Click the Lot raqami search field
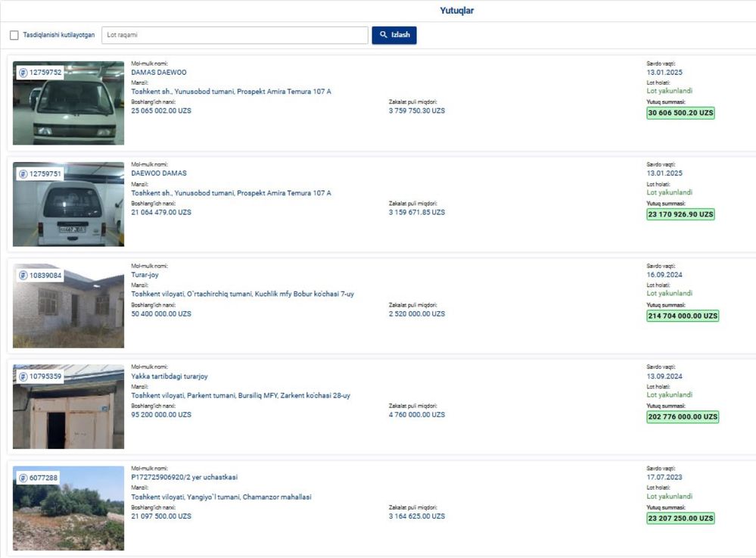 tap(235, 36)
